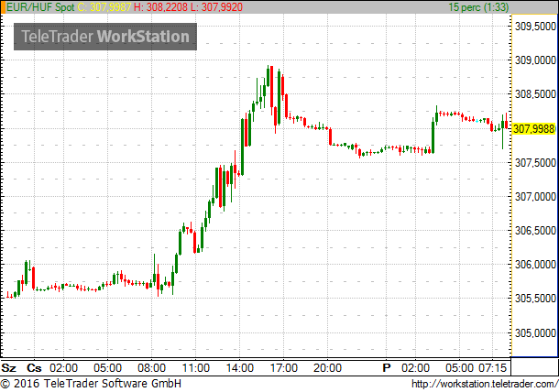Click the Sz day label on time axis
This screenshot has width=559, height=392.
[x=8, y=367]
